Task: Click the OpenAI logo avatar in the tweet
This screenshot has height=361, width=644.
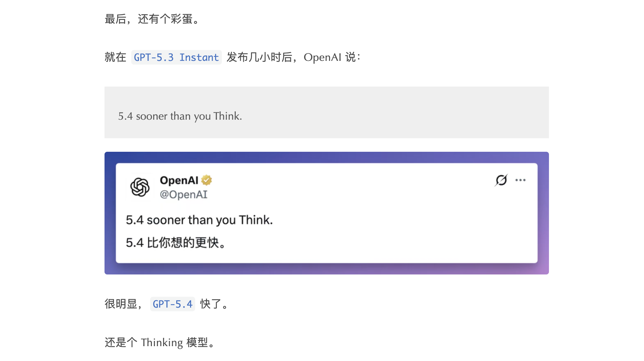Action: (x=140, y=187)
